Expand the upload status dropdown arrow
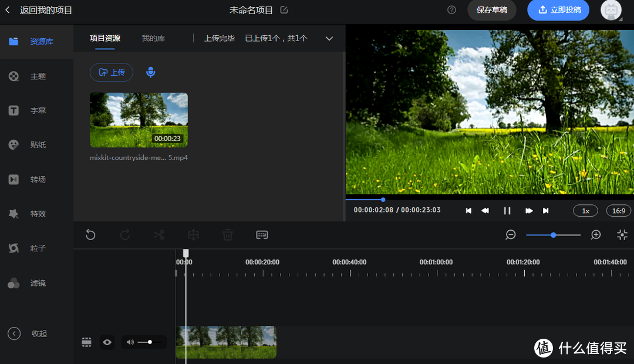This screenshot has width=634, height=364. point(329,38)
